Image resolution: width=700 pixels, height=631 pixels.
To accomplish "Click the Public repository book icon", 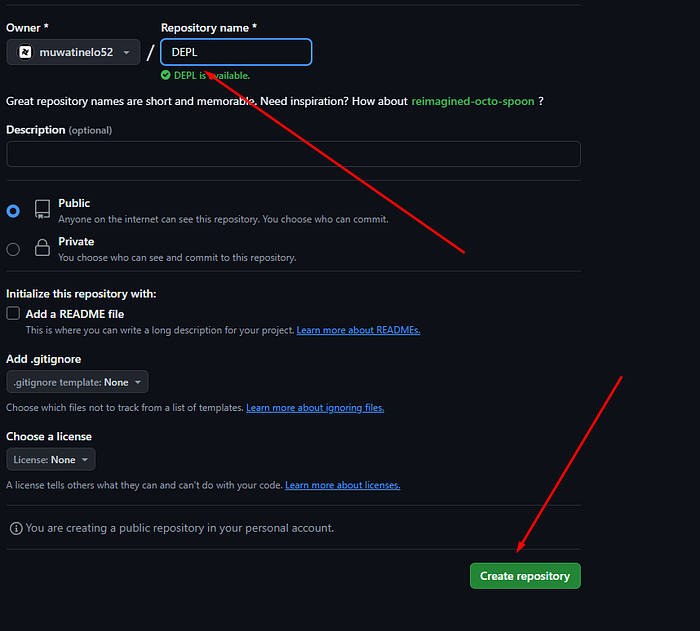I will pos(42,209).
